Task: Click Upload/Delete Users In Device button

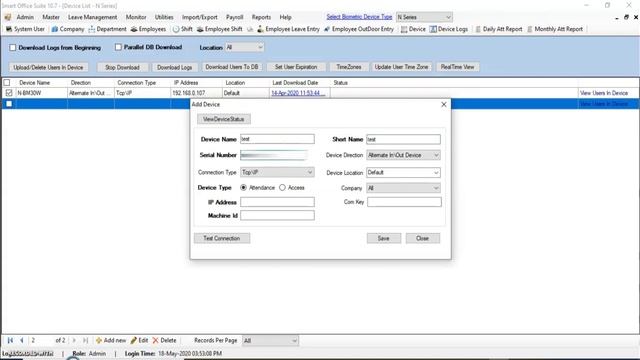Action: point(48,67)
